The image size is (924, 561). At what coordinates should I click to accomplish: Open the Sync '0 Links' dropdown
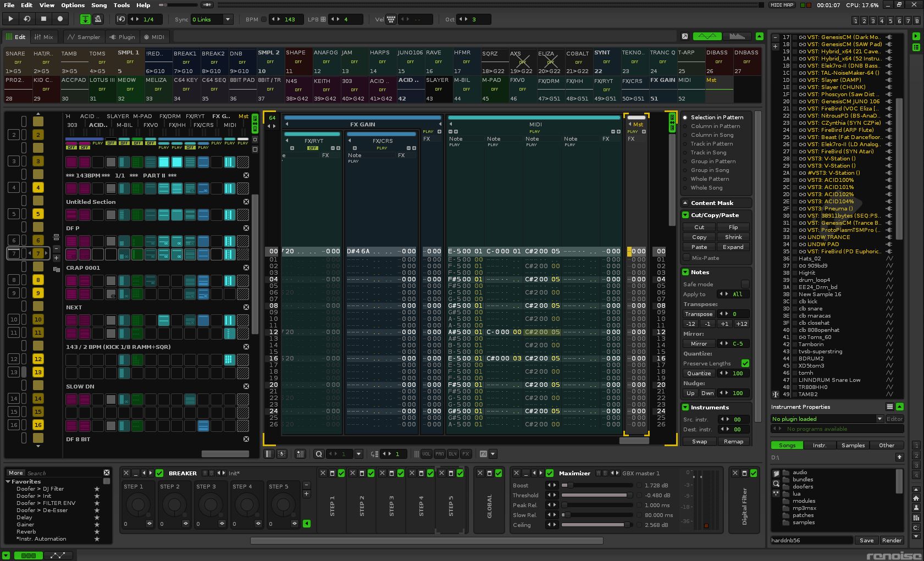click(x=212, y=19)
